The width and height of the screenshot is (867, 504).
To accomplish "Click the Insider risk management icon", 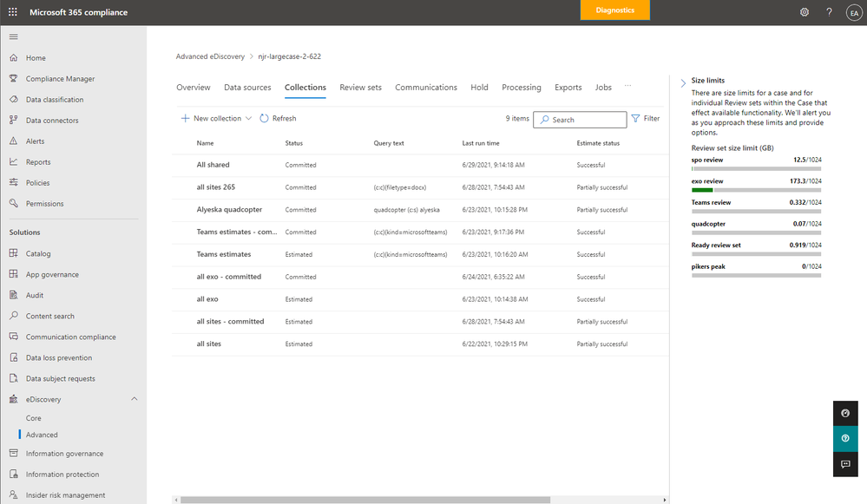I will tap(14, 494).
